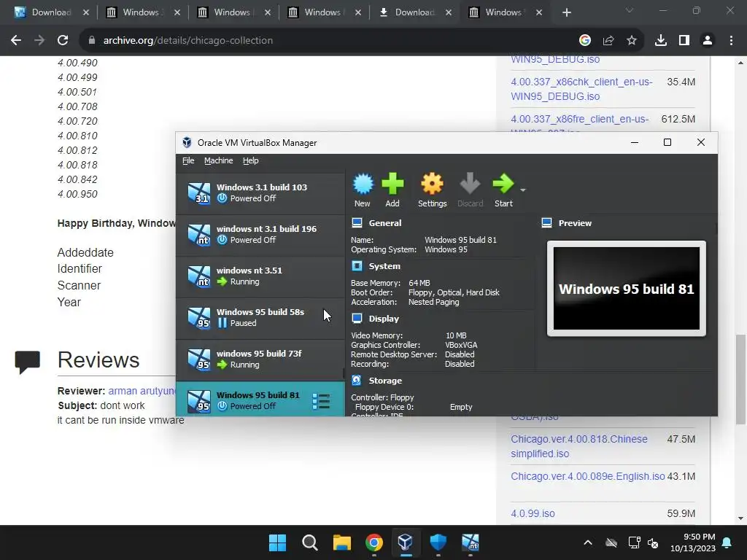747x560 pixels.
Task: Reload the archive.org page
Action: pos(63,41)
